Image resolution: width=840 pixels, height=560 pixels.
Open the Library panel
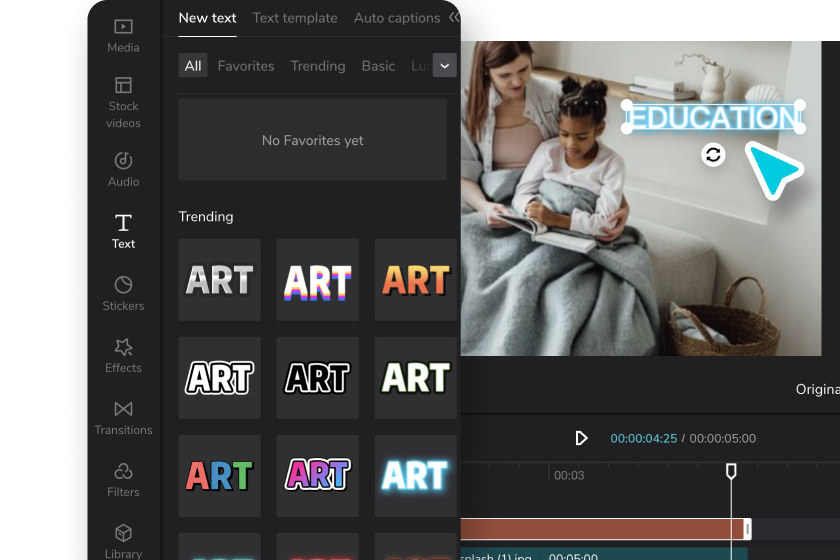pos(123,541)
